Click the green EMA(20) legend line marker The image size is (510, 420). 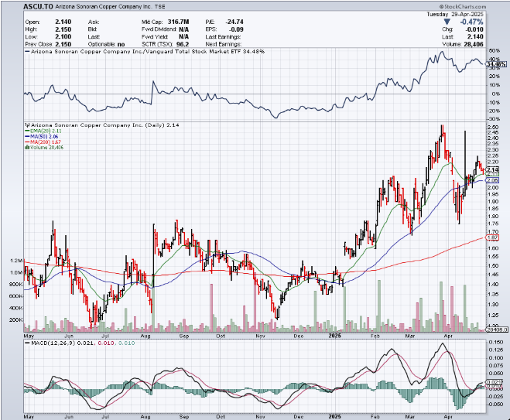point(27,131)
